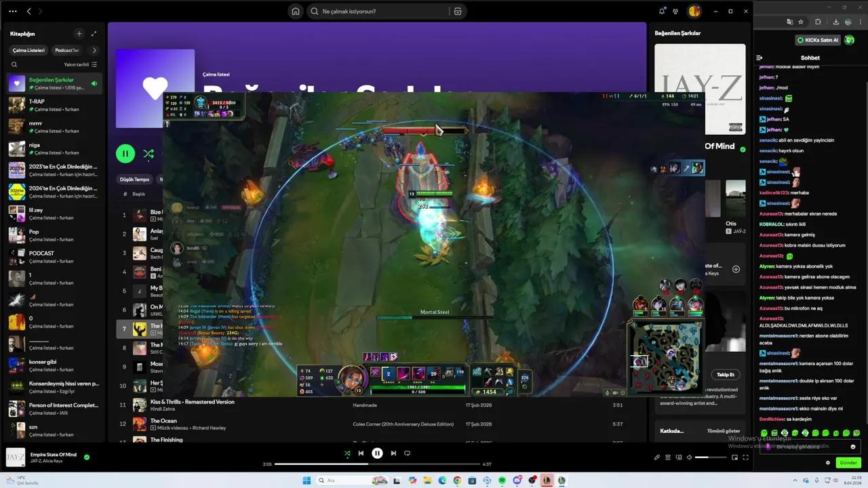Screen dimensions: 868x488
Task: Seek on the song progress bar
Action: (x=376, y=464)
